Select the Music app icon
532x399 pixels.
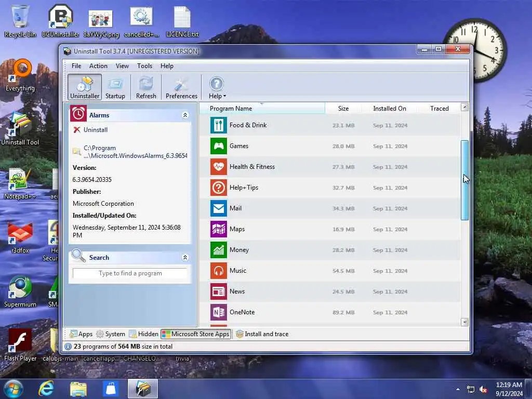click(219, 270)
